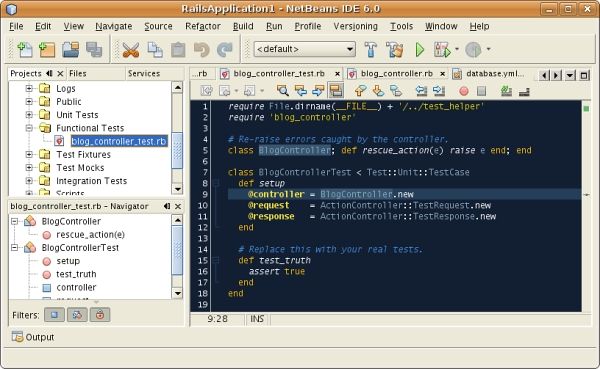Cut selection with the scissors icon
Viewport: 600px width, 369px height.
(131, 50)
